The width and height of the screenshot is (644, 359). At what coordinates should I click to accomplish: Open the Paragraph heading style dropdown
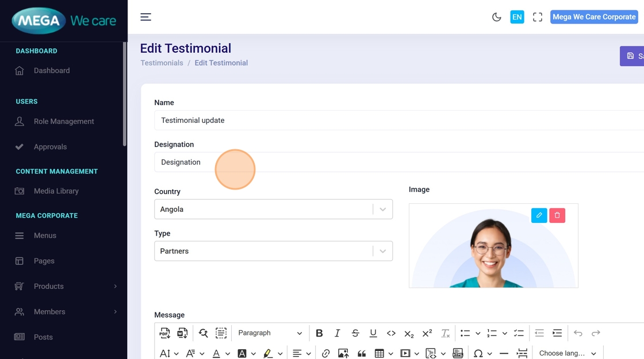point(270,333)
